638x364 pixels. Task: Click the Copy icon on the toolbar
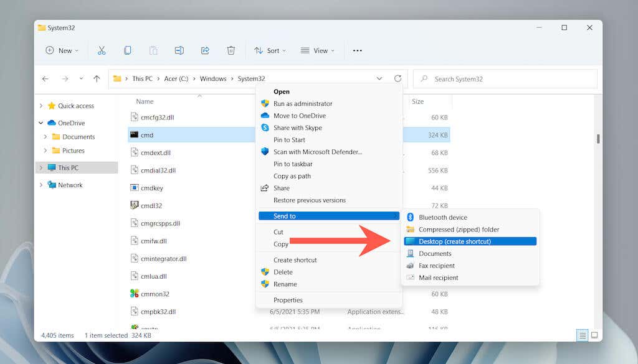(127, 50)
